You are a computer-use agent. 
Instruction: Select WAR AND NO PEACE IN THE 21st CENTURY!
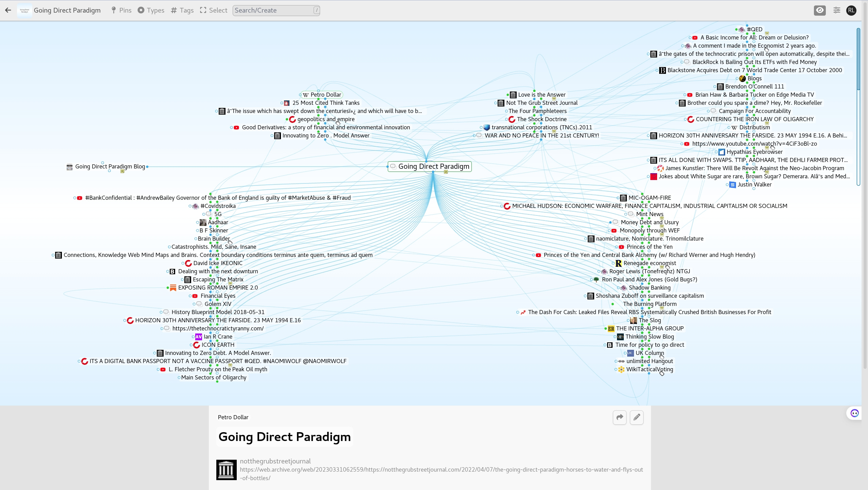coord(542,135)
